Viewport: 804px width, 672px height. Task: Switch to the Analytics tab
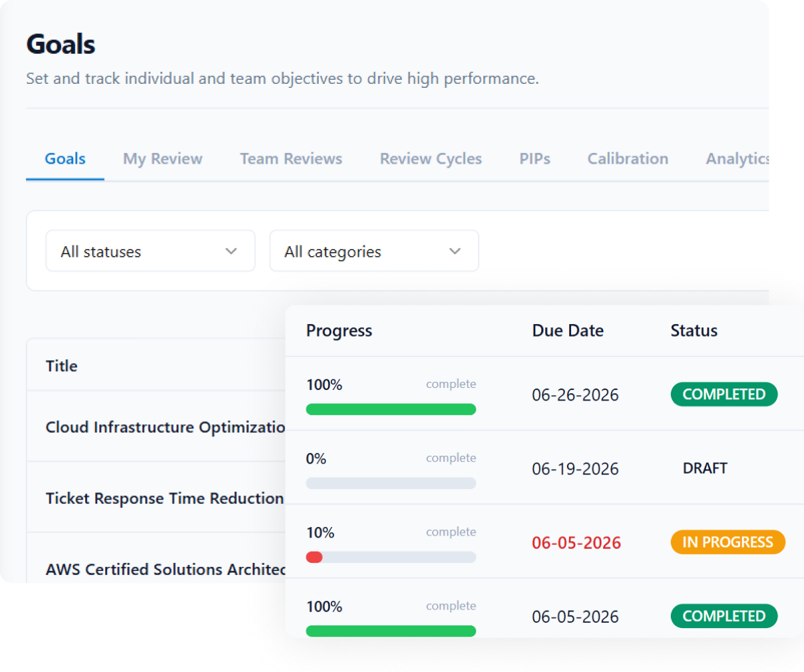coord(737,159)
